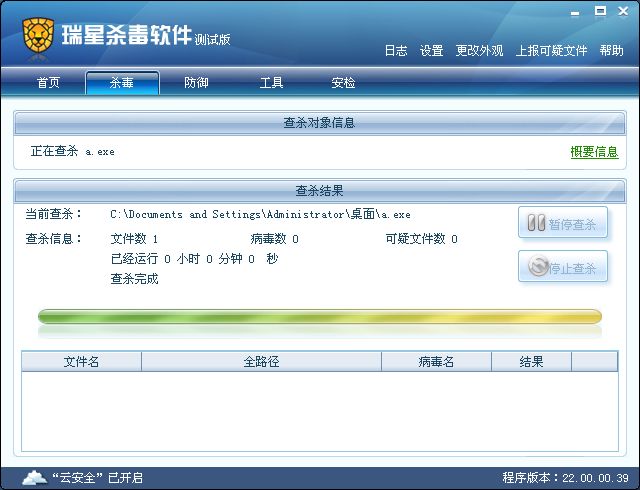This screenshot has height=490, width=640.
Task: Maximize the Rising antivirus window
Action: [x=600, y=11]
